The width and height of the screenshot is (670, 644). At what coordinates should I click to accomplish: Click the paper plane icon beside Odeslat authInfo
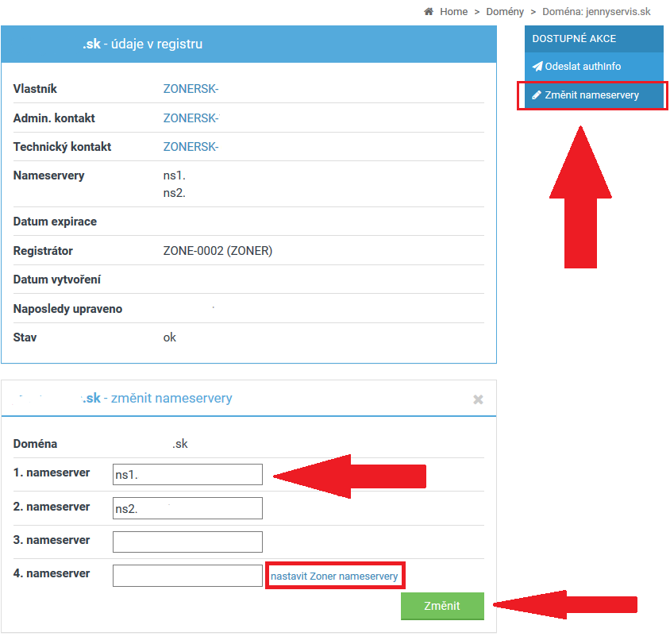click(537, 66)
